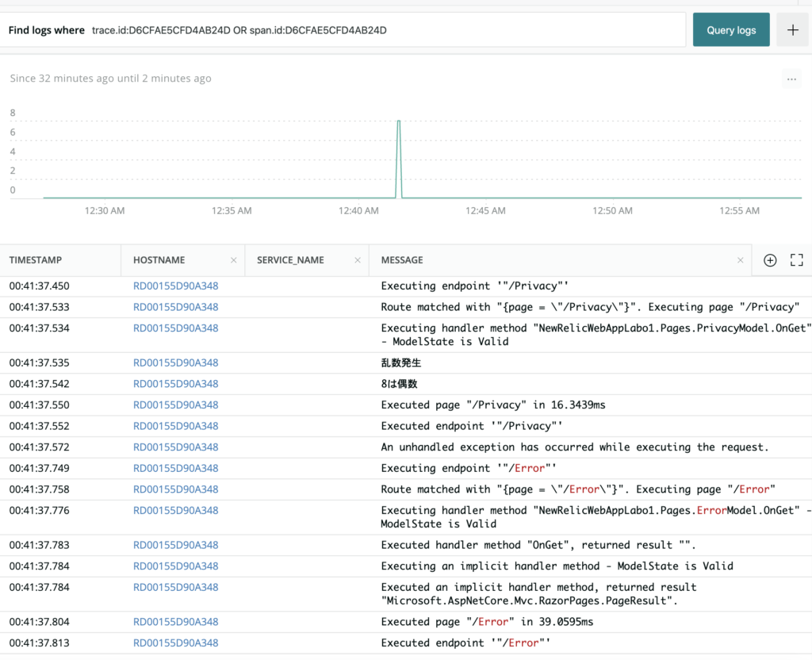Select the "Route matched with" /Privacy log message
Screen dimensions: 812x660
click(x=590, y=307)
